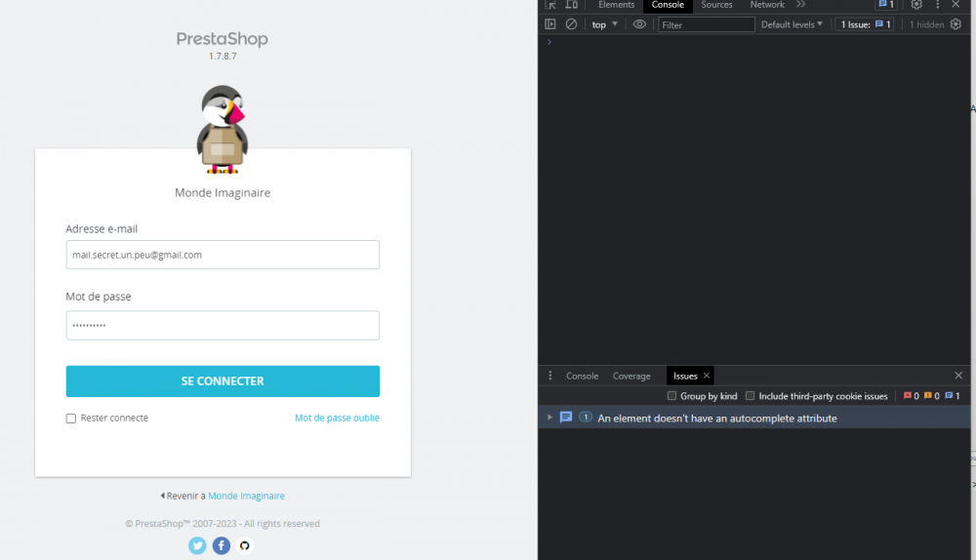Open the PrestaShop Twitter icon
Viewport: 976px width, 560px height.
(197, 545)
